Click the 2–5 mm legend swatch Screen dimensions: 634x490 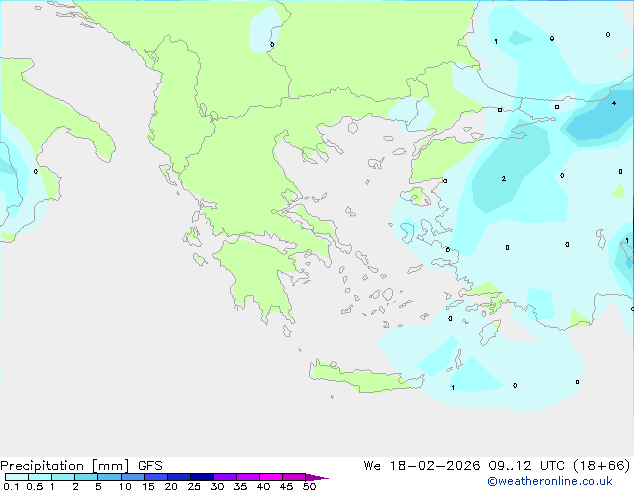click(86, 477)
